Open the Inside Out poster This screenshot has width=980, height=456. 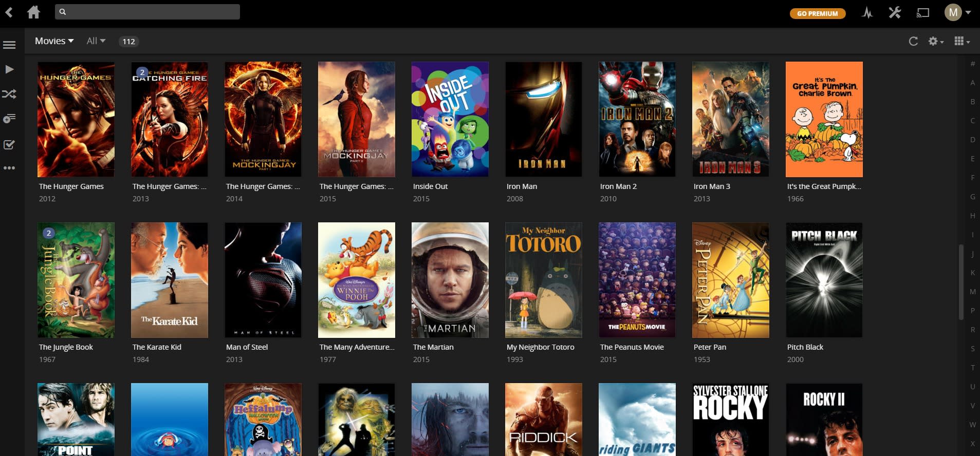pyautogui.click(x=450, y=120)
